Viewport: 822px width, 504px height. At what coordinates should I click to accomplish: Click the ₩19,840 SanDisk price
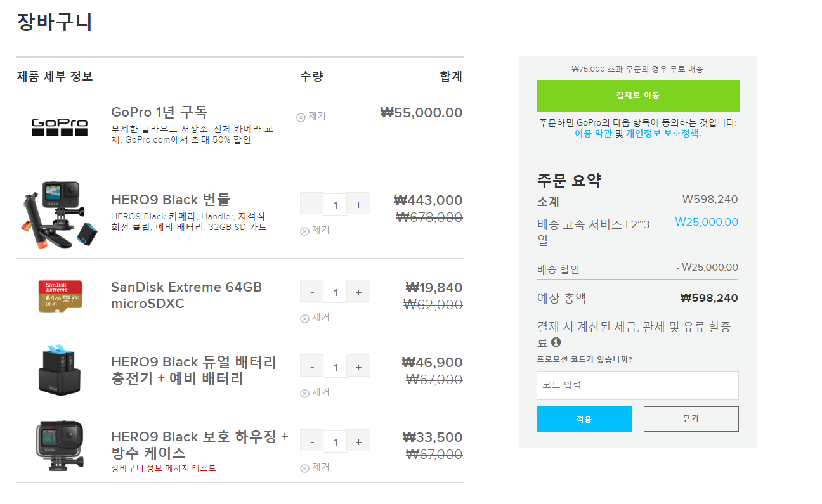coord(434,288)
